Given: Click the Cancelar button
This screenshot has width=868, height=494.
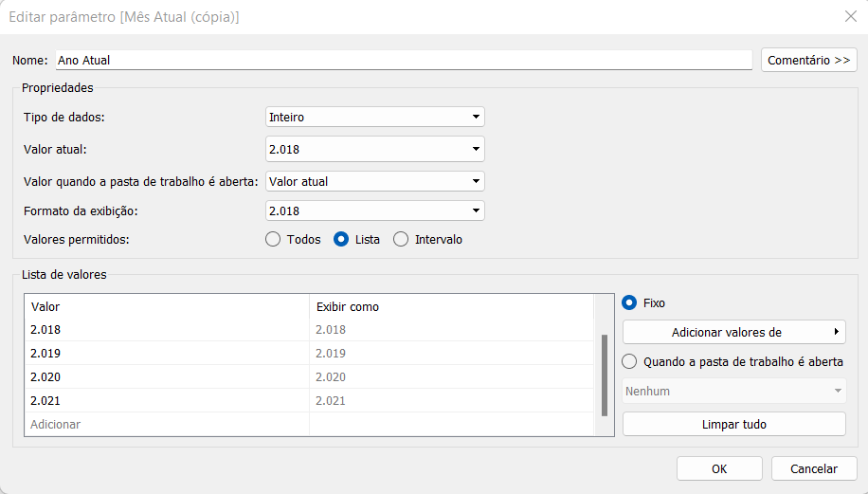Looking at the screenshot, I should (x=814, y=469).
